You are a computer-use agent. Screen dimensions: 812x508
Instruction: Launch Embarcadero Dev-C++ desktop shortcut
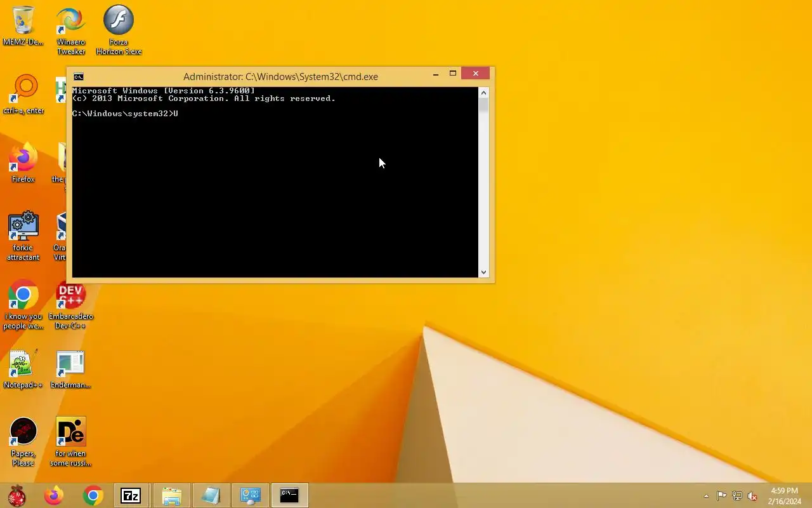(70, 305)
